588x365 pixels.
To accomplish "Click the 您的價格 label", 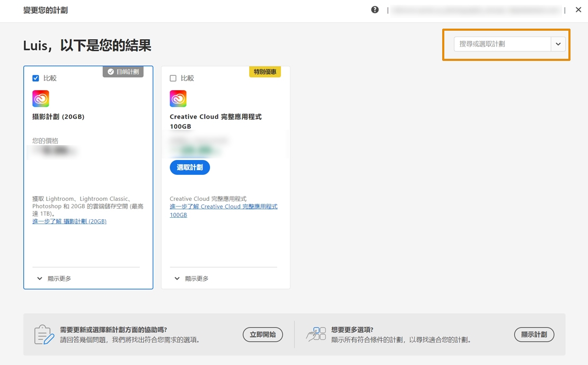I will [46, 141].
